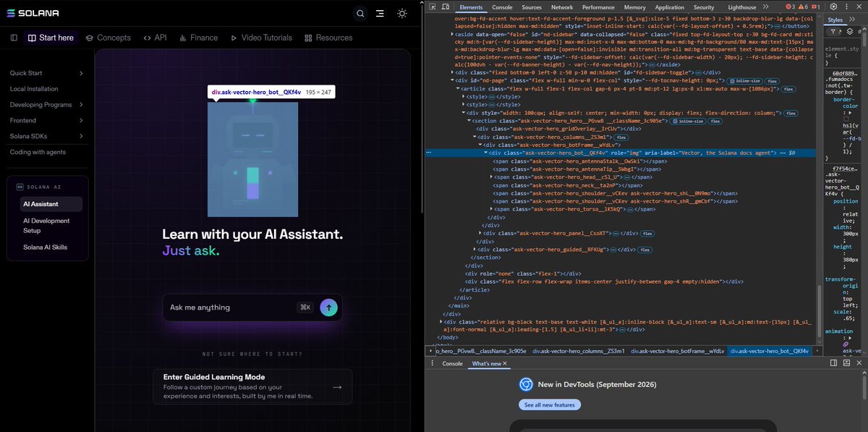Select the ask-vector-hero_columns breadcrumb
Viewport: 868px width, 432px height.
tap(579, 351)
